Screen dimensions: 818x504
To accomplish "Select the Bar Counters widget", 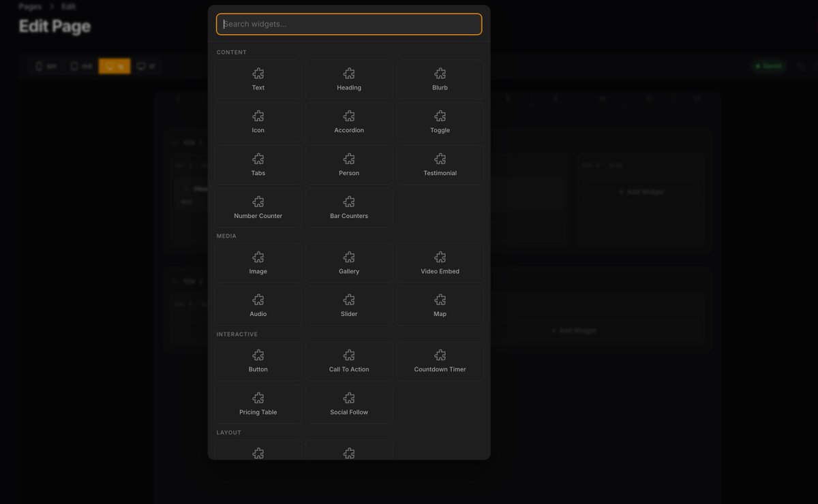I will pyautogui.click(x=349, y=208).
